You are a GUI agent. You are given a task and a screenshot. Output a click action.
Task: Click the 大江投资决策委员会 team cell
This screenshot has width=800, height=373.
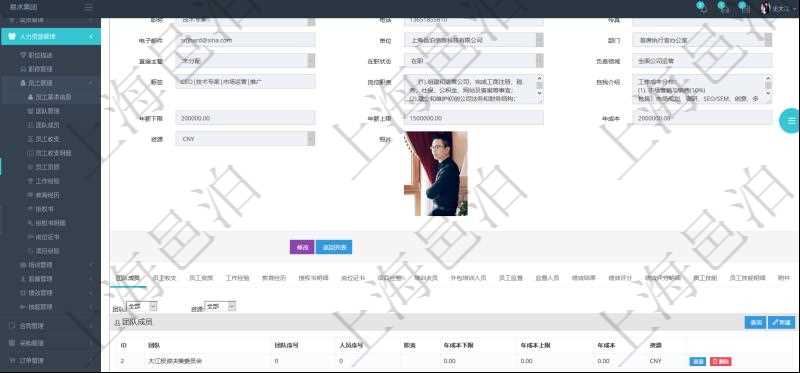pos(175,361)
